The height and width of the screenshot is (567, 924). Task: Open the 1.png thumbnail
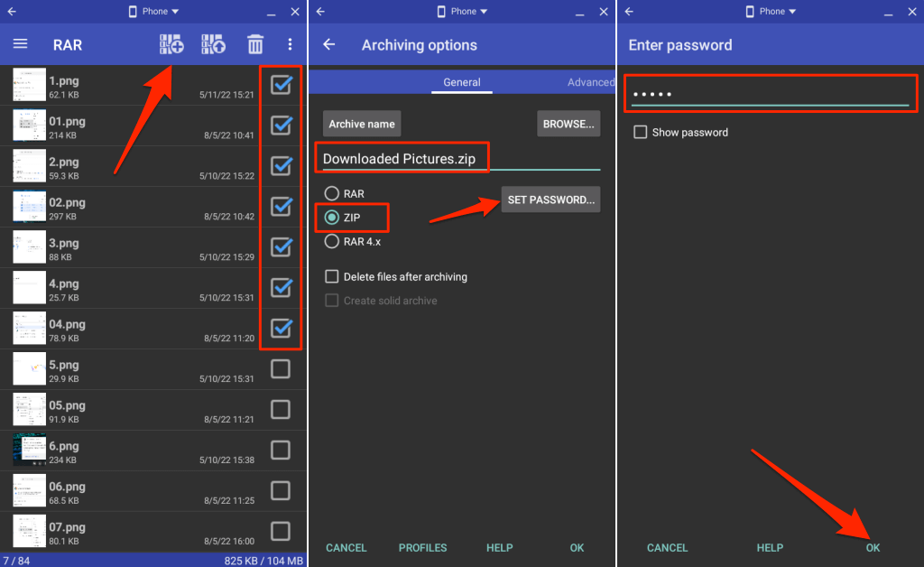coord(29,85)
